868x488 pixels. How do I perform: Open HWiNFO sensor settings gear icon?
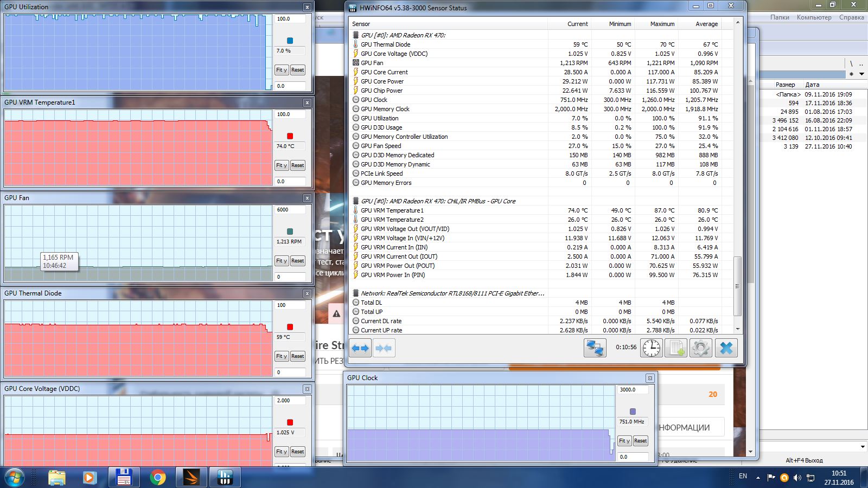[700, 348]
